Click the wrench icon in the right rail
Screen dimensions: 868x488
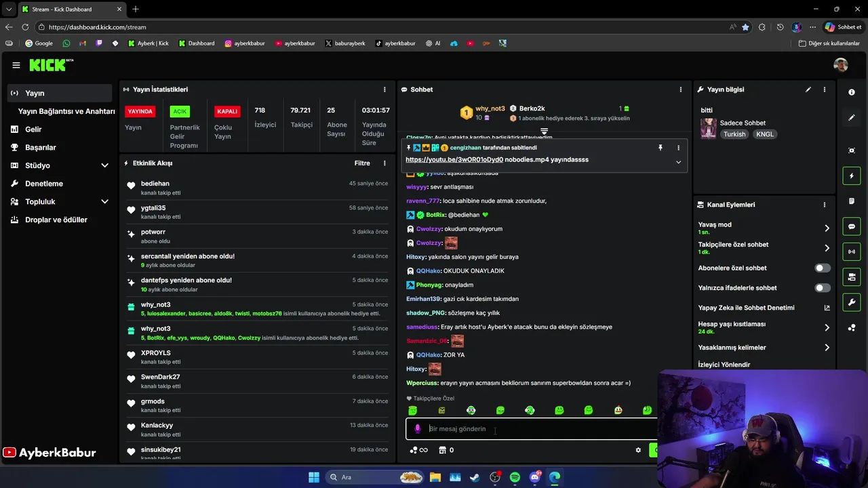click(852, 302)
